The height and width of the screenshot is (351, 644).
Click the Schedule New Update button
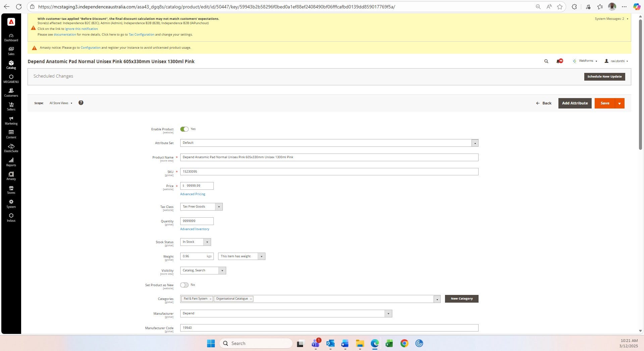click(604, 77)
